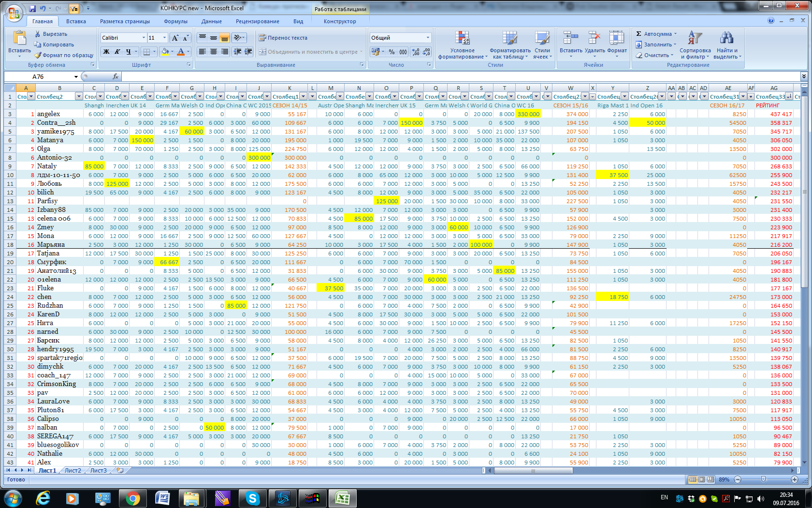Apply percent number format

click(391, 52)
